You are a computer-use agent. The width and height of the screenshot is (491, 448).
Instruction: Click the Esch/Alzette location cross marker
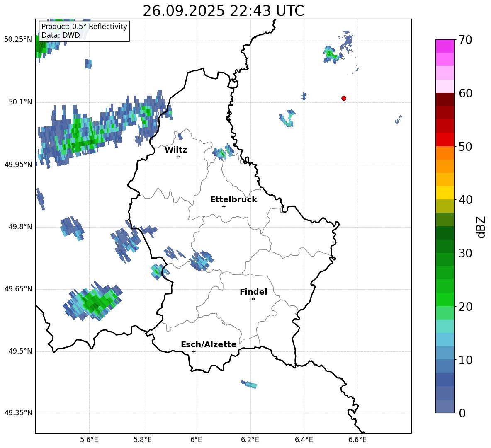tap(194, 351)
